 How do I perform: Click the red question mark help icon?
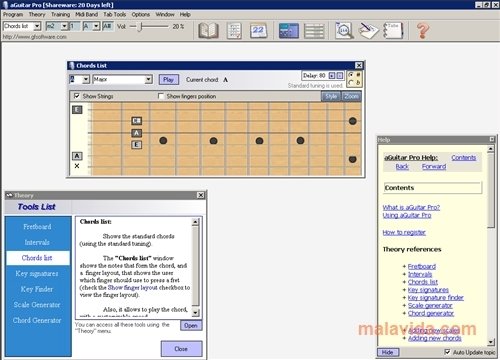423,31
